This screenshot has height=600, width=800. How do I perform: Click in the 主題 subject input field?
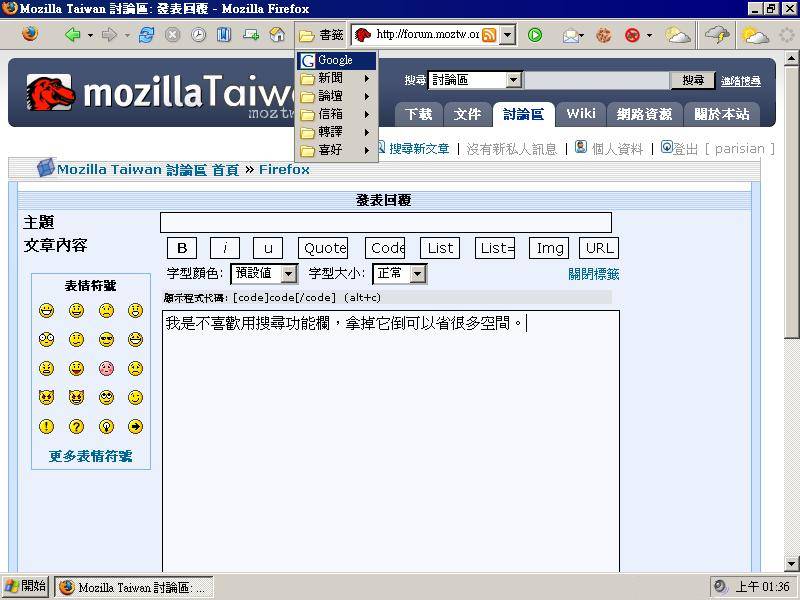pos(386,222)
